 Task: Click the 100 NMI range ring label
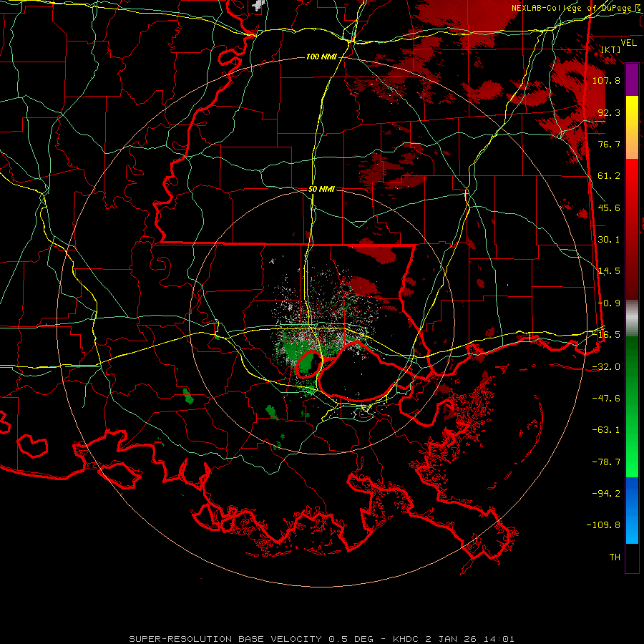tap(321, 57)
